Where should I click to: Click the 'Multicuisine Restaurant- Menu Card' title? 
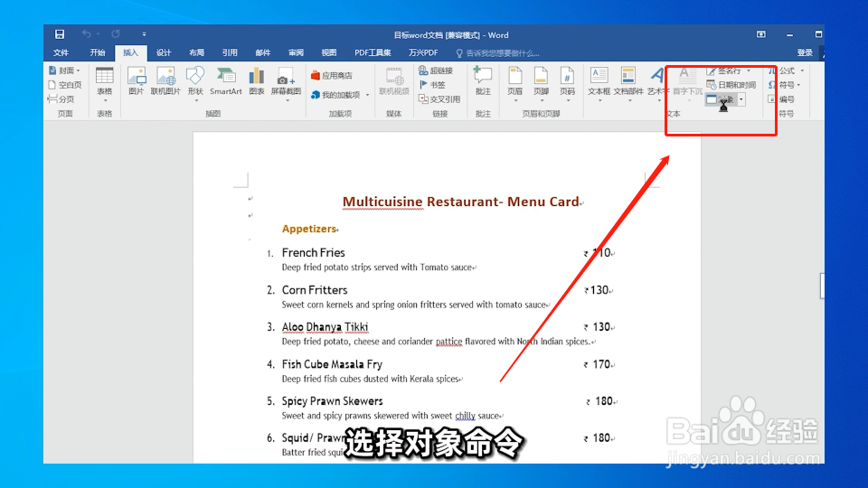(x=460, y=202)
